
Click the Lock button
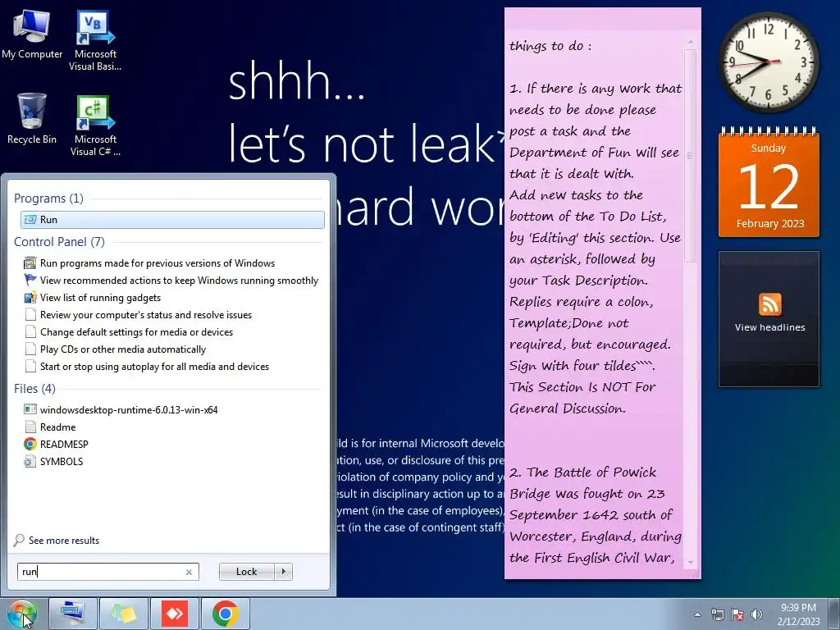246,572
